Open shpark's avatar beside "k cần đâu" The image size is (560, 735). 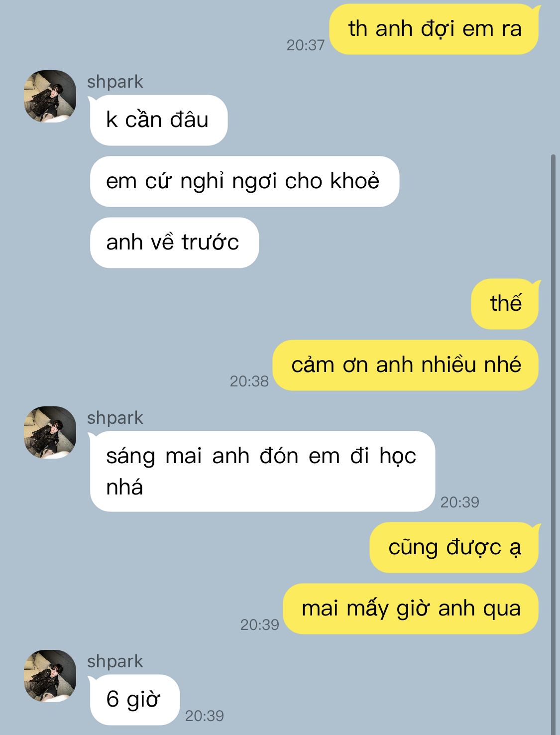[x=50, y=96]
